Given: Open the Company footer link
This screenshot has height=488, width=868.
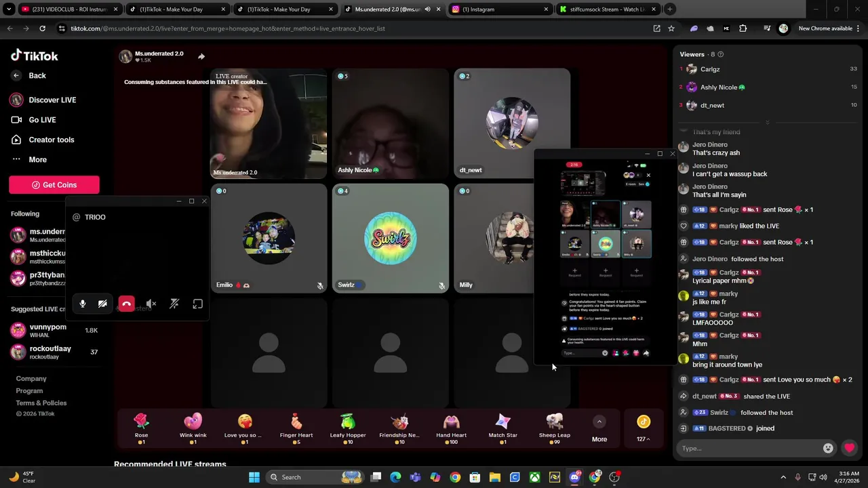Looking at the screenshot, I should (31, 379).
